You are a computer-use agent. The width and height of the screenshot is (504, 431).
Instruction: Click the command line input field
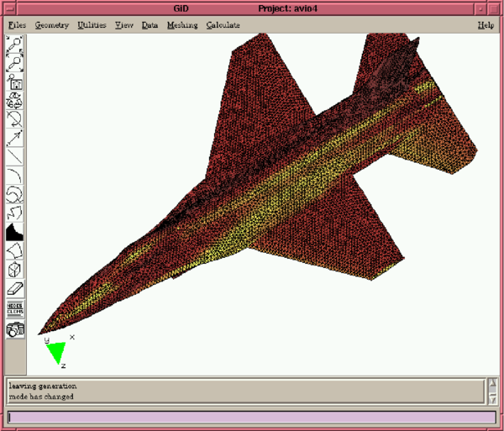point(251,417)
